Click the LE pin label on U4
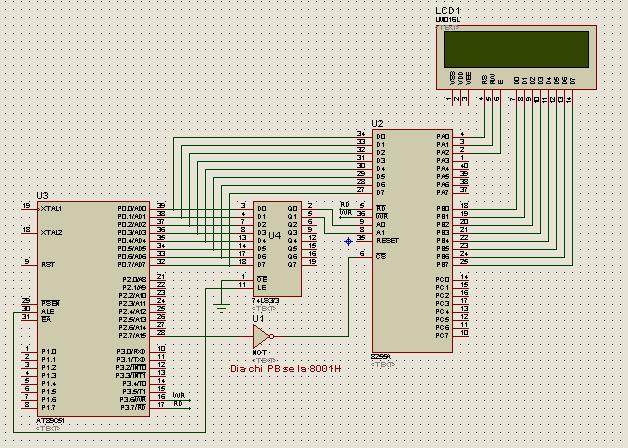The height and width of the screenshot is (448, 628). click(262, 287)
